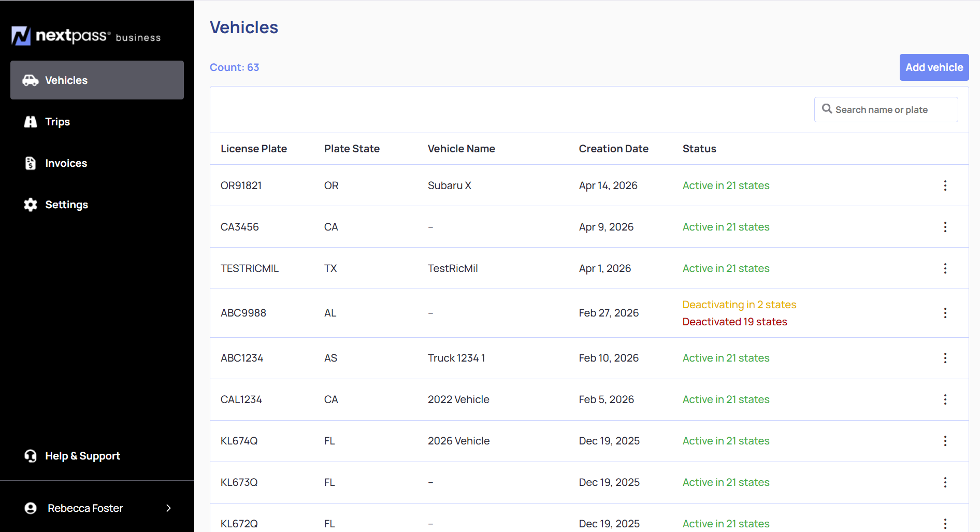
Task: Open the actions menu for OR91821
Action: tap(945, 185)
